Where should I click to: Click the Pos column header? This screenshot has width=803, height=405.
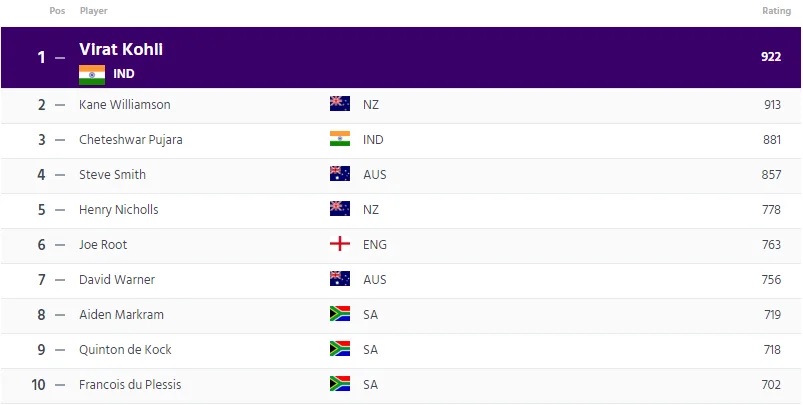tap(57, 11)
